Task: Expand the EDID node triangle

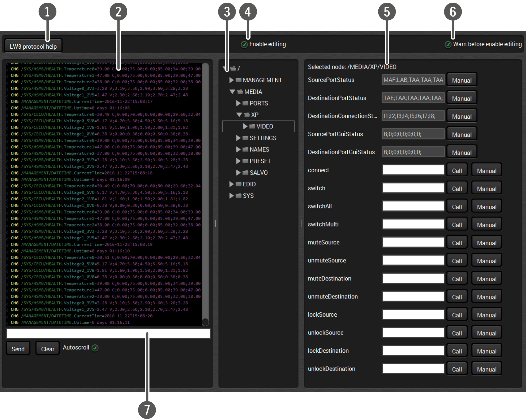Action: click(x=232, y=184)
